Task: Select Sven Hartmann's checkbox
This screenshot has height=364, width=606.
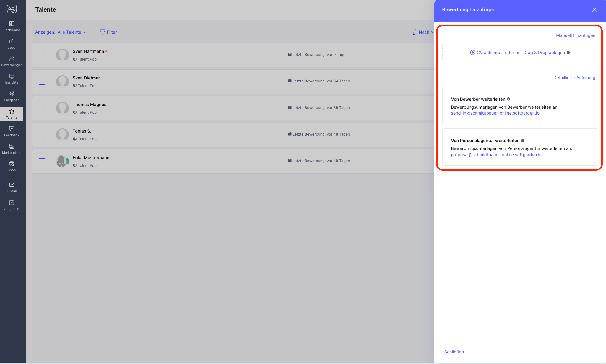Action: point(42,55)
